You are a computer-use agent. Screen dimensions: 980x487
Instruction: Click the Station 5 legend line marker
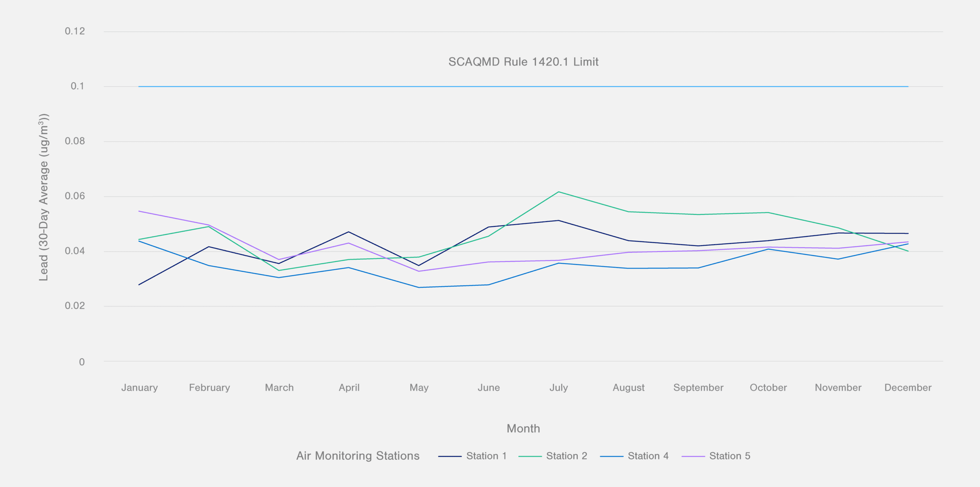click(x=694, y=456)
